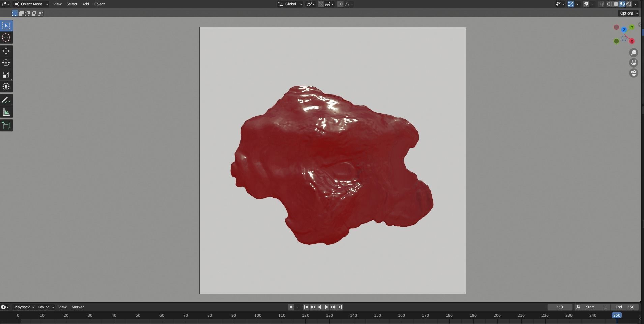
Task: Switch to rendered shading
Action: [629, 4]
